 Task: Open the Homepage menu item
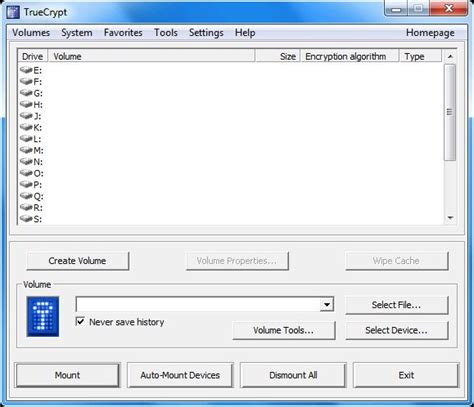point(430,33)
